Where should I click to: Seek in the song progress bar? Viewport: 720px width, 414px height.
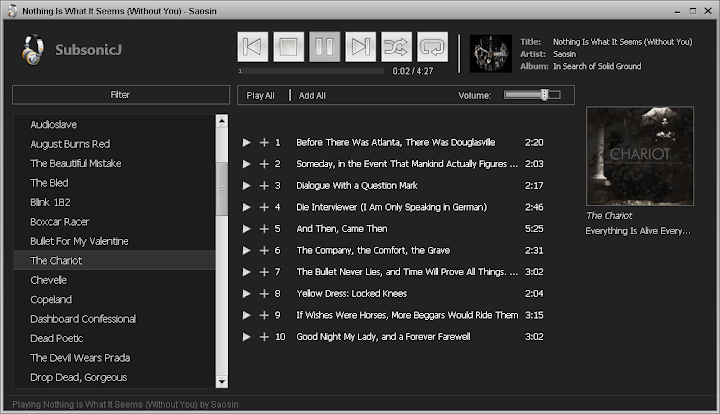pyautogui.click(x=311, y=71)
